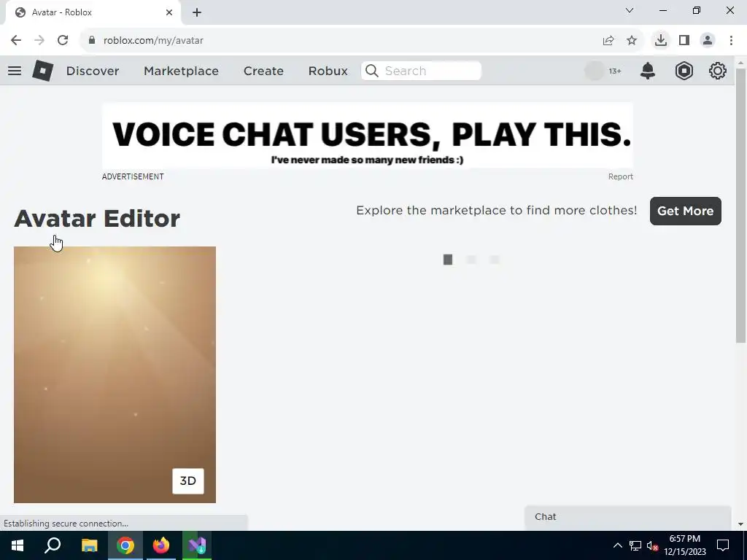Open Chrome profile icon
This screenshot has width=747, height=560.
[x=708, y=41]
